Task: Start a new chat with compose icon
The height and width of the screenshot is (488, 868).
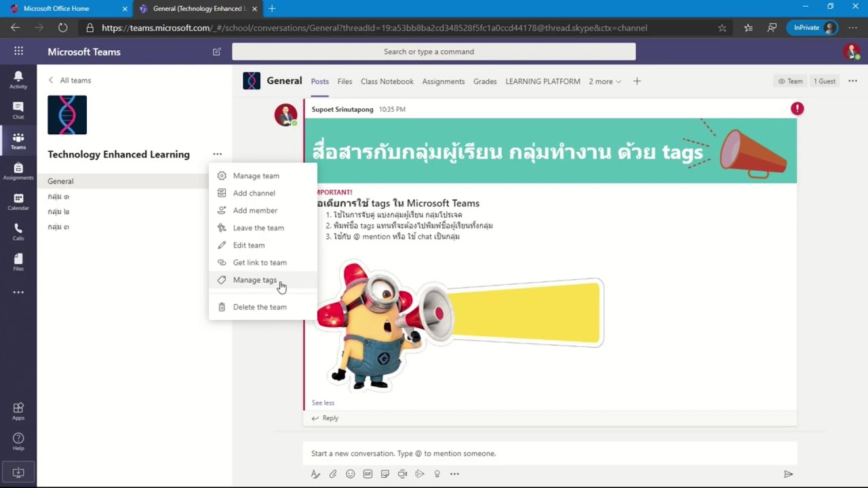Action: (217, 52)
